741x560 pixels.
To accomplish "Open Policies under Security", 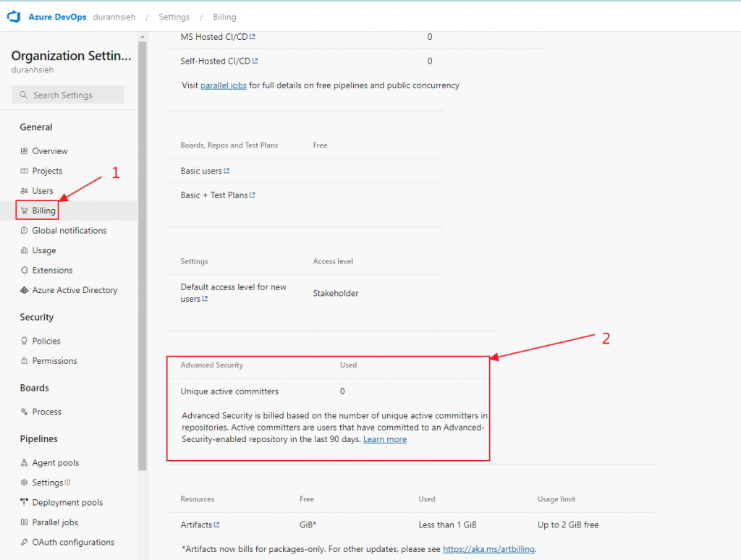I will (x=46, y=341).
